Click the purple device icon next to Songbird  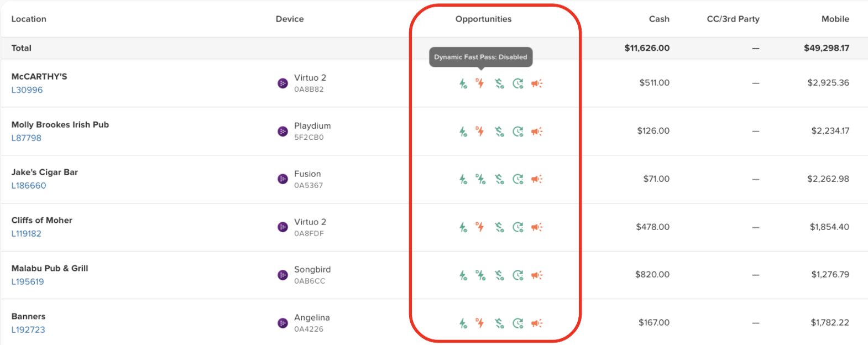[283, 275]
